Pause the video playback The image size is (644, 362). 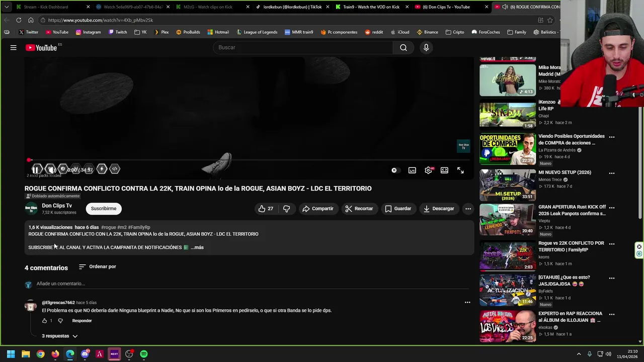tap(36, 169)
